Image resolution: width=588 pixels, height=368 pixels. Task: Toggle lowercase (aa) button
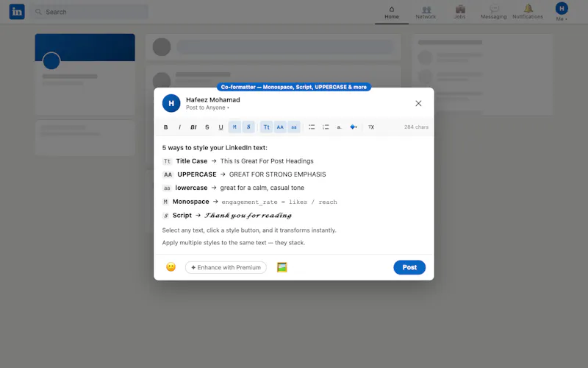(294, 127)
